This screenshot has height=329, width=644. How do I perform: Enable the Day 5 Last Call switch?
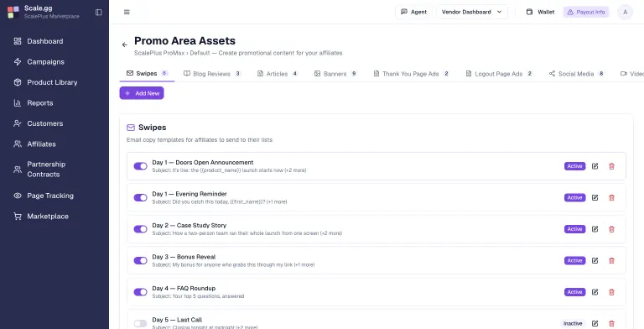click(x=141, y=324)
